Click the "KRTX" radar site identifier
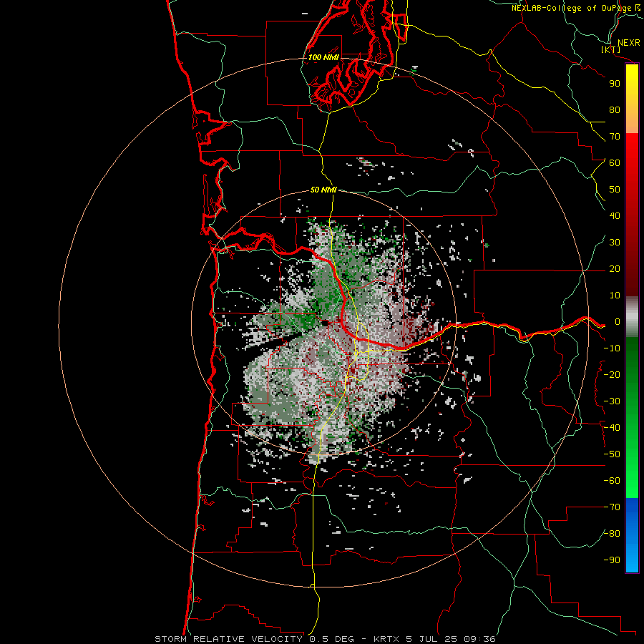 387,639
